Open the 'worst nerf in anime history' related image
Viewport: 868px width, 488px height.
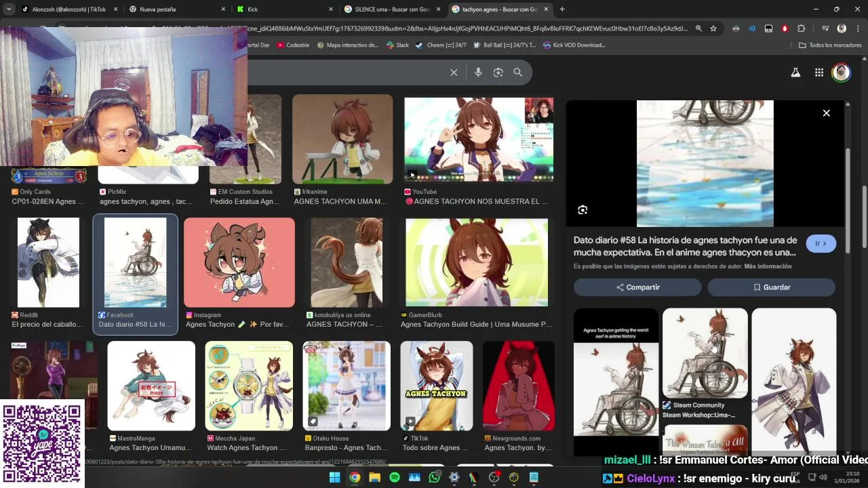pos(616,382)
